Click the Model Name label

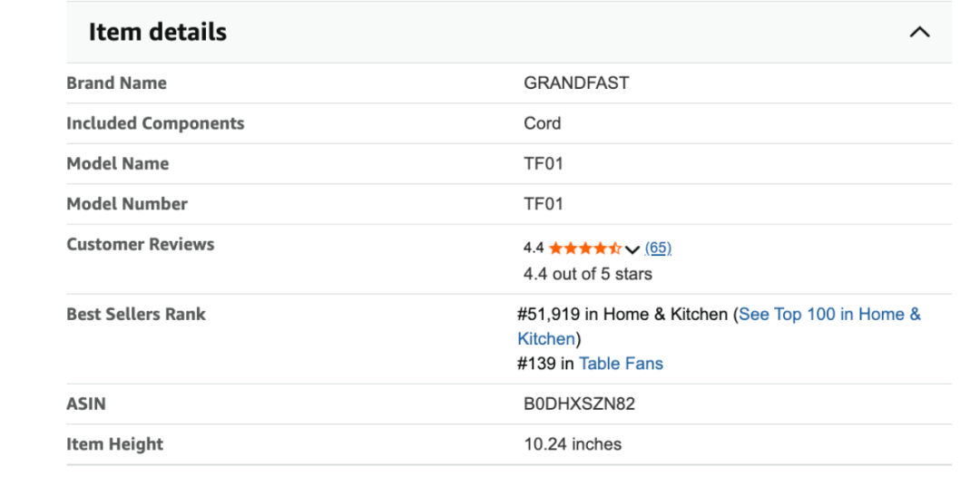(117, 164)
